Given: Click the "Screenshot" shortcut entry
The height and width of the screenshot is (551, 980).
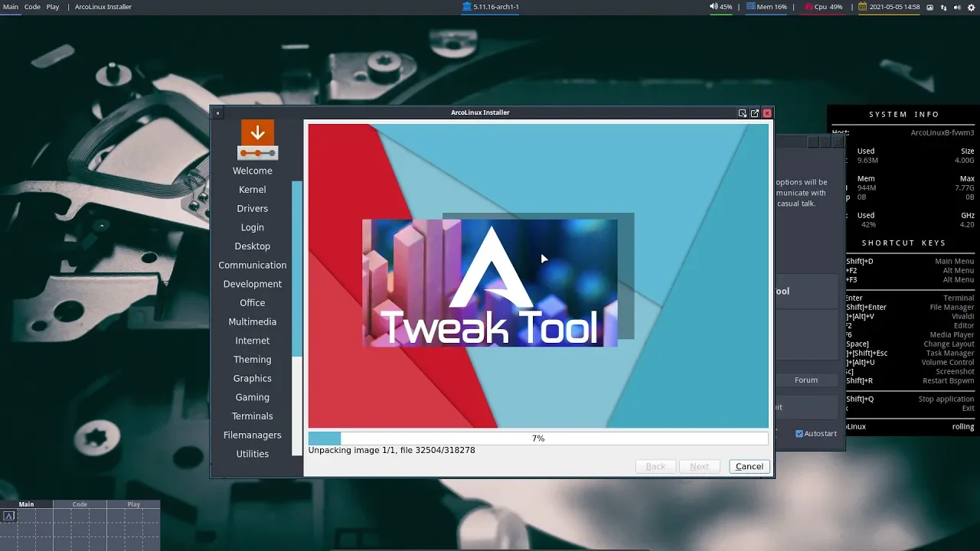Looking at the screenshot, I should pos(955,371).
